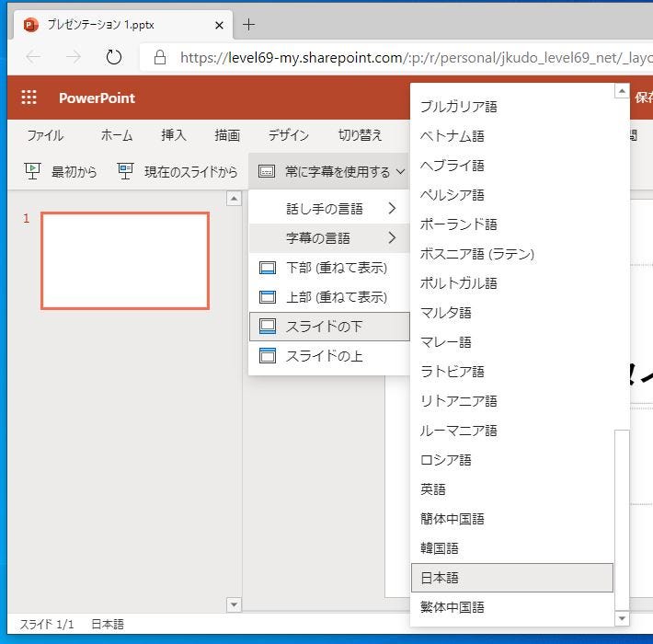Screen dimensions: 653x644
Task: Select ボスニア語 (ラテン) subtitle language
Action: click(x=511, y=254)
